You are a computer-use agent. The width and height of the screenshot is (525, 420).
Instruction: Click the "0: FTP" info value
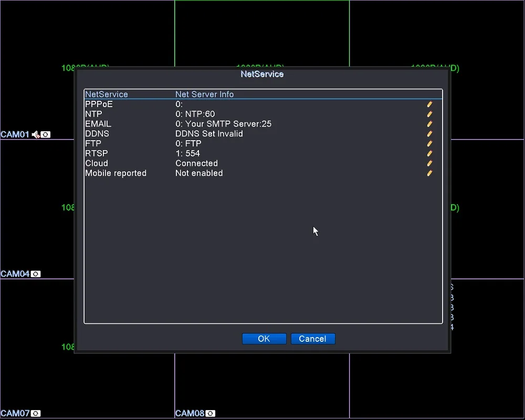[188, 144]
